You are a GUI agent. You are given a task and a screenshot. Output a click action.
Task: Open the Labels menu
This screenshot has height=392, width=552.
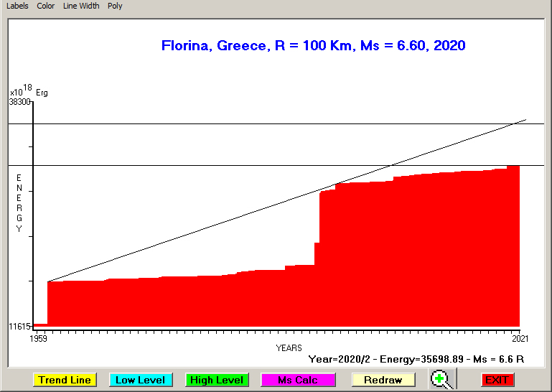[x=17, y=6]
